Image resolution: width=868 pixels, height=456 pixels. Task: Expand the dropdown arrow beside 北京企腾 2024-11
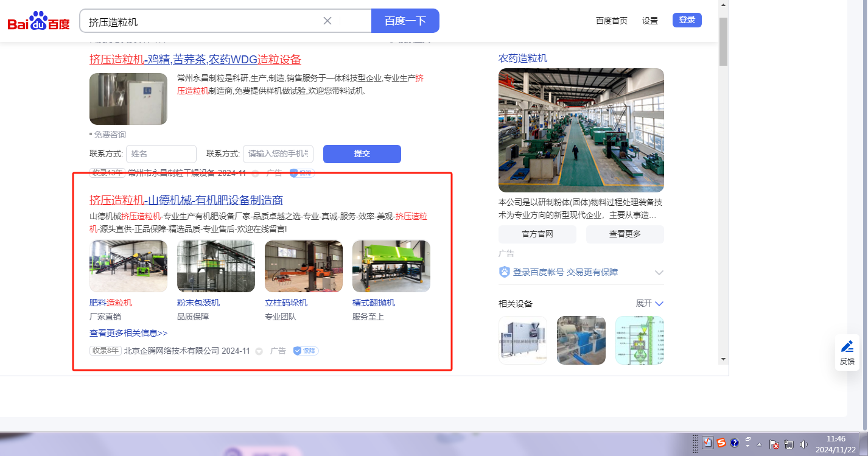click(259, 351)
